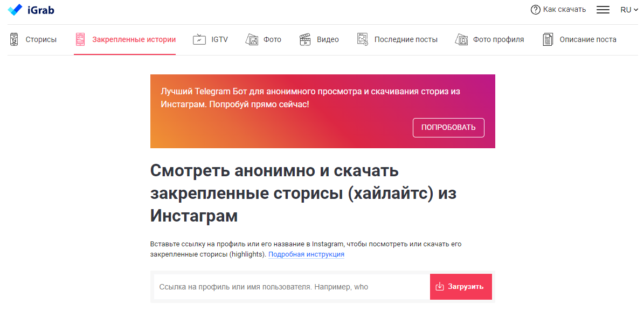Viewport: 644px width, 311px height.
Task: Click the Описание поста document icon
Action: [548, 39]
